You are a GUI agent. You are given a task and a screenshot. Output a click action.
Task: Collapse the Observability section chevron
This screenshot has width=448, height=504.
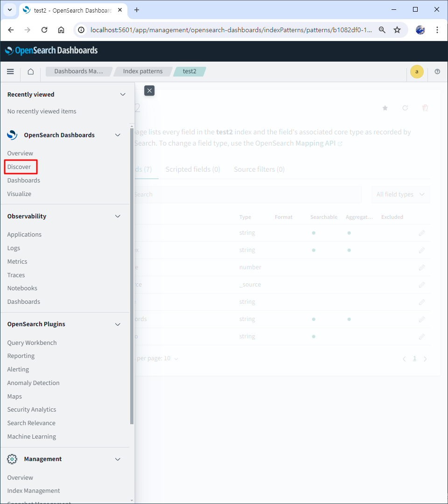click(118, 217)
